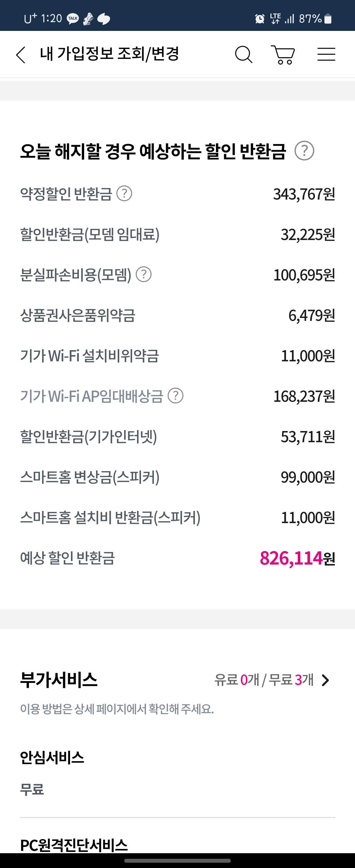Tap help icon next to 기가 Wi-Fi AP임대배상금
This screenshot has width=355, height=868.
pos(176,396)
